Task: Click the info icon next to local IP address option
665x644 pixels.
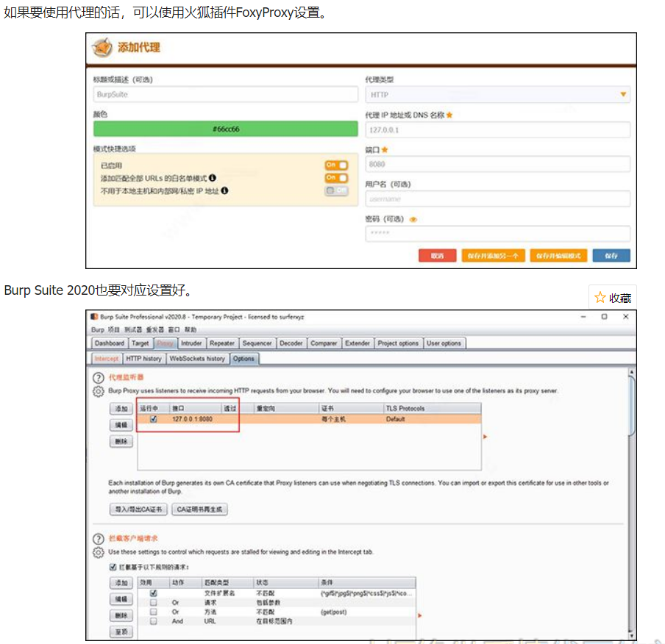Action: coord(225,190)
